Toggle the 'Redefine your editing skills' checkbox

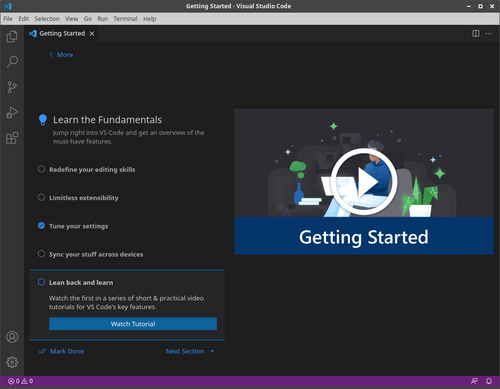[41, 169]
